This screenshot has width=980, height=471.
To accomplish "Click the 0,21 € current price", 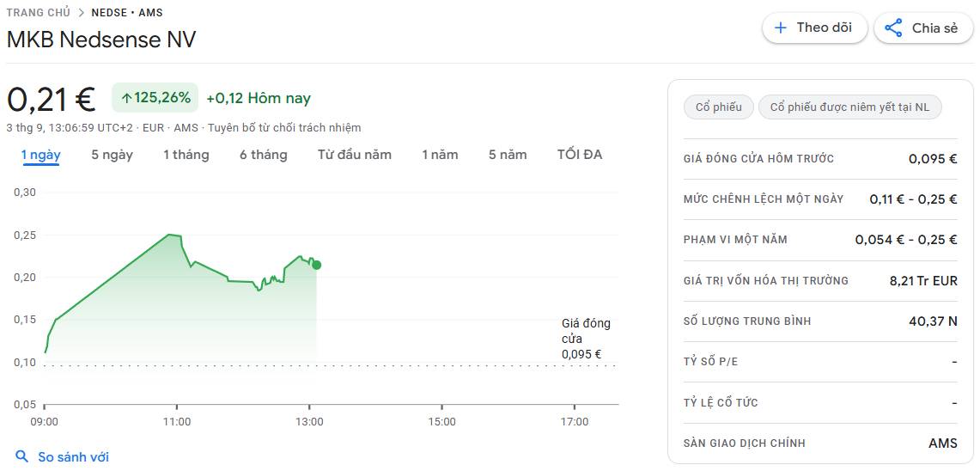I will (51, 100).
